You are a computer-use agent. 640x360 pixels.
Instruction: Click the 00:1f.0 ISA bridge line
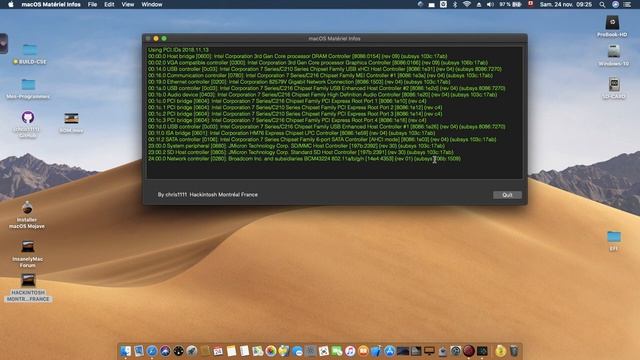[291, 133]
